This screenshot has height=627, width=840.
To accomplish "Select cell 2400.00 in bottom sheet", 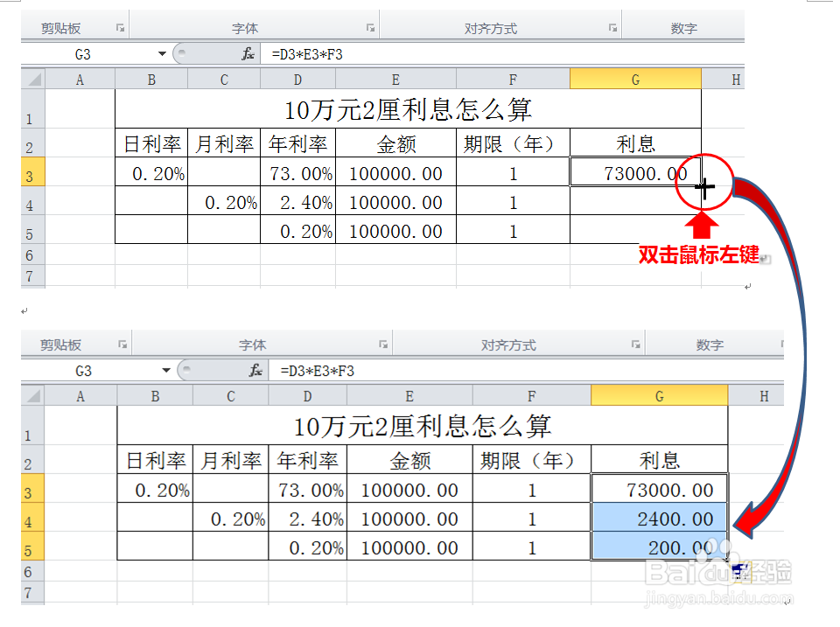I will click(660, 517).
